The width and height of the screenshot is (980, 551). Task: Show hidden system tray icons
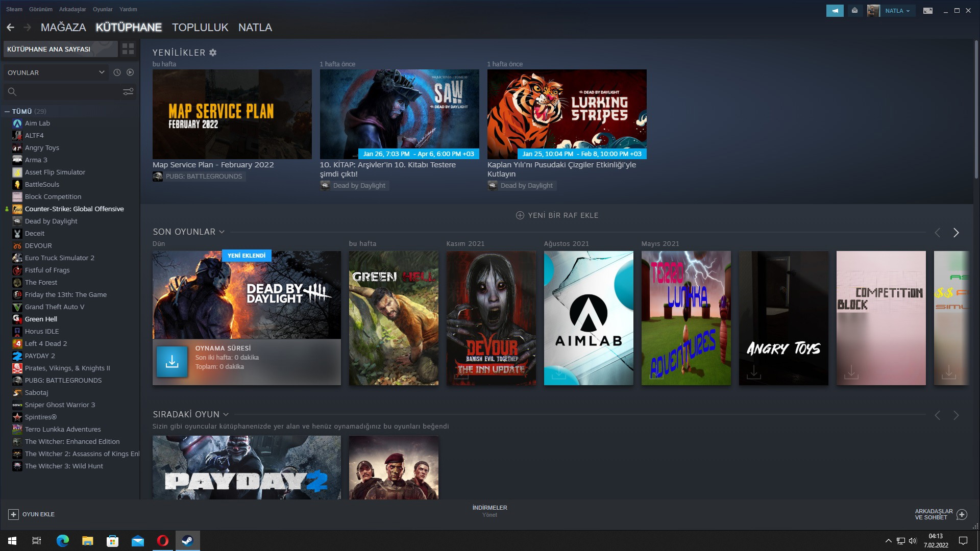coord(888,541)
